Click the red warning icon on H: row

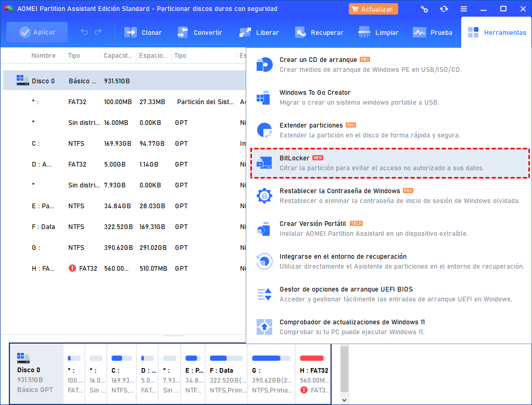point(72,268)
